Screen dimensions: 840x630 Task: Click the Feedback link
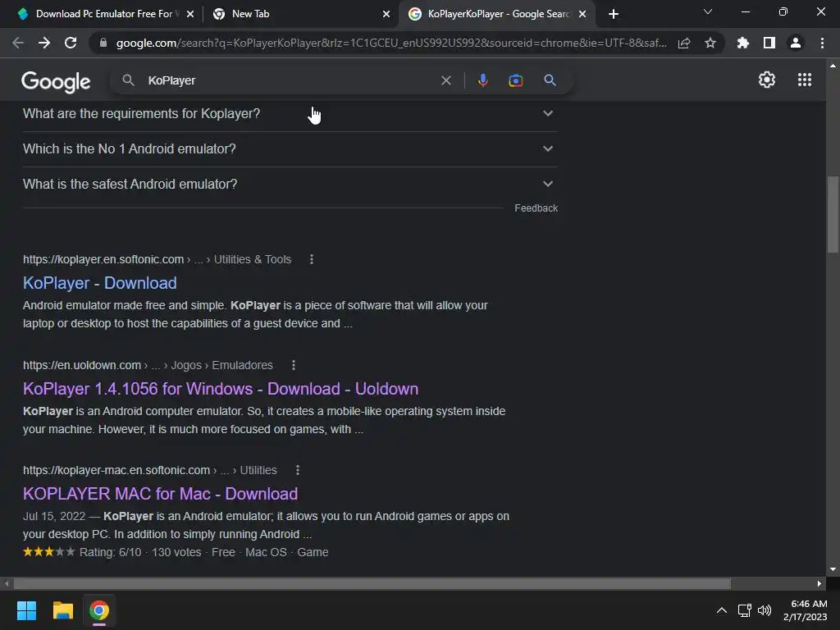tap(536, 208)
